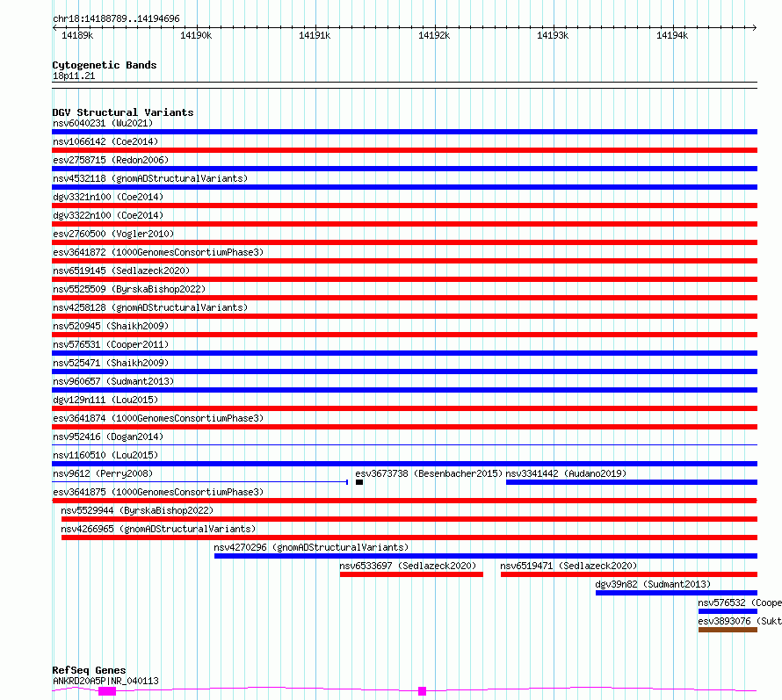Screen dimensions: 782x700
Task: Select the nsv6519471 (Sedlazeck2020) label
Action: pos(568,566)
